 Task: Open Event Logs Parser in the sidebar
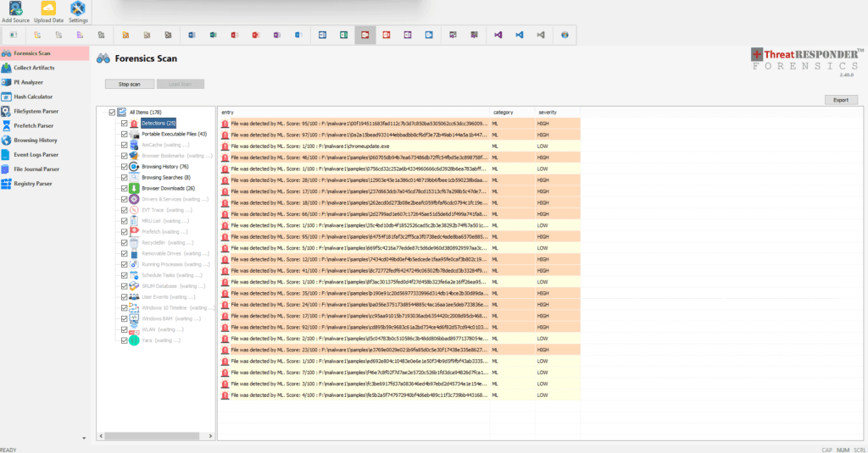pyautogui.click(x=44, y=154)
